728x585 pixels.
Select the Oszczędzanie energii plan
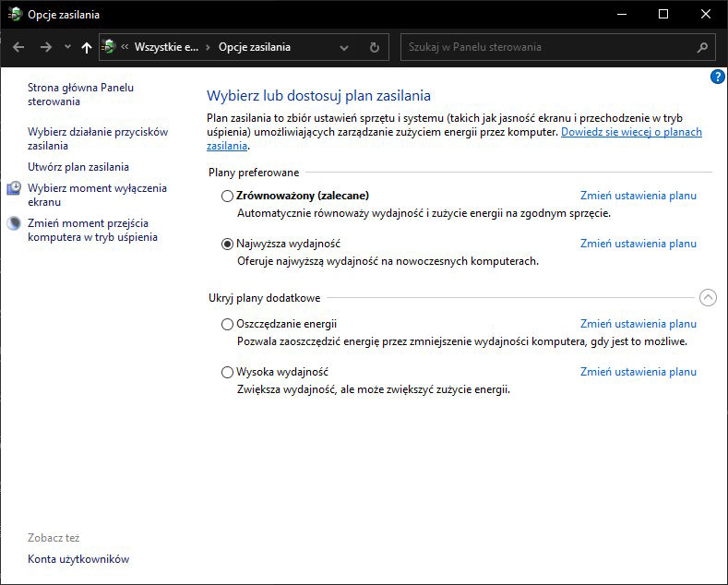(228, 324)
